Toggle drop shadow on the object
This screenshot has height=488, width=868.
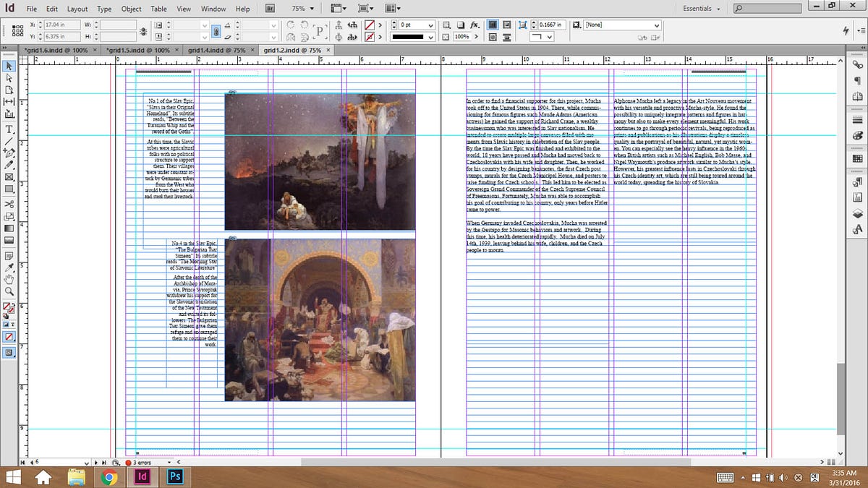pos(461,25)
